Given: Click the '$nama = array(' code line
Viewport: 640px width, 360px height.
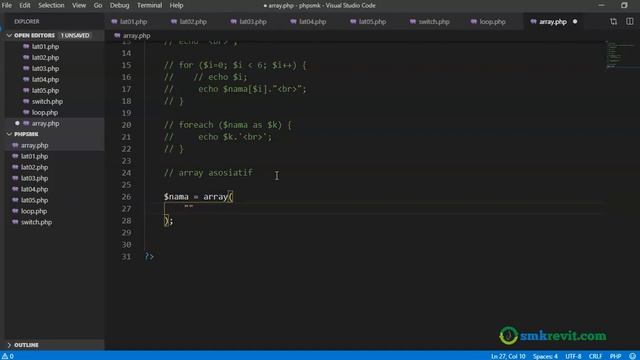Looking at the screenshot, I should pos(198,197).
